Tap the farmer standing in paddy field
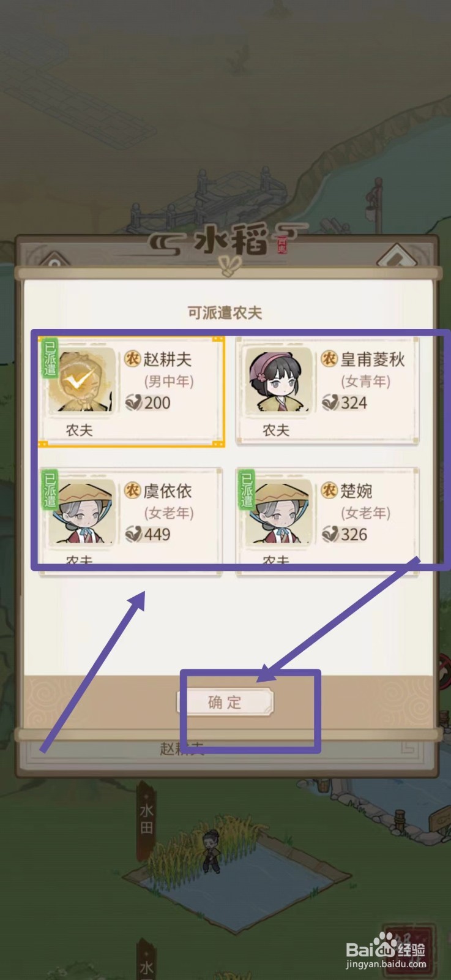 click(x=211, y=851)
